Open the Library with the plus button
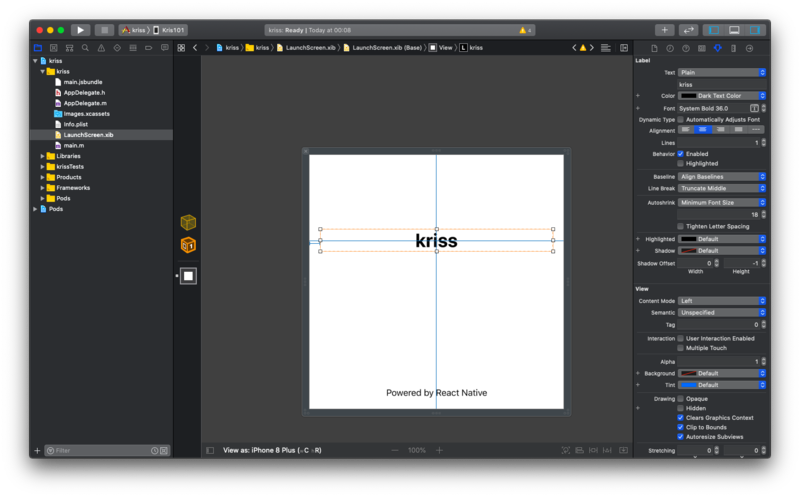Viewport: 800px width, 497px height. [664, 30]
